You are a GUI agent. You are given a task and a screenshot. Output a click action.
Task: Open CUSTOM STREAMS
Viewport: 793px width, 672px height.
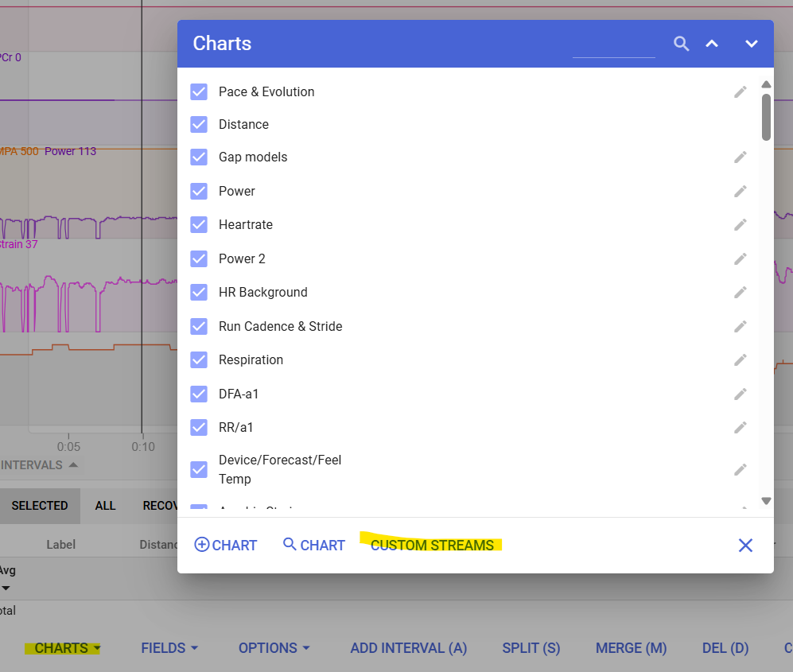pyautogui.click(x=432, y=546)
